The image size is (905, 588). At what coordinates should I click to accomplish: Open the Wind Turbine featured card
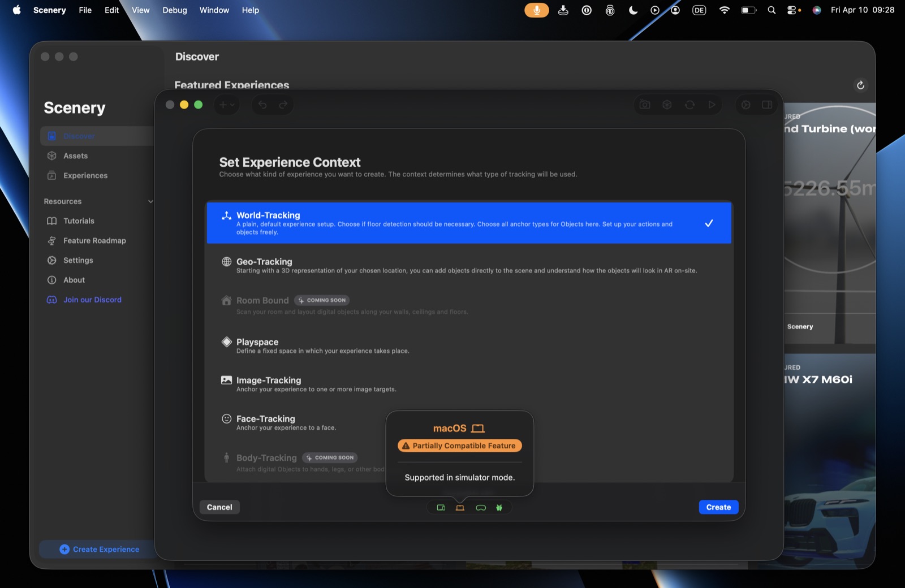(829, 223)
